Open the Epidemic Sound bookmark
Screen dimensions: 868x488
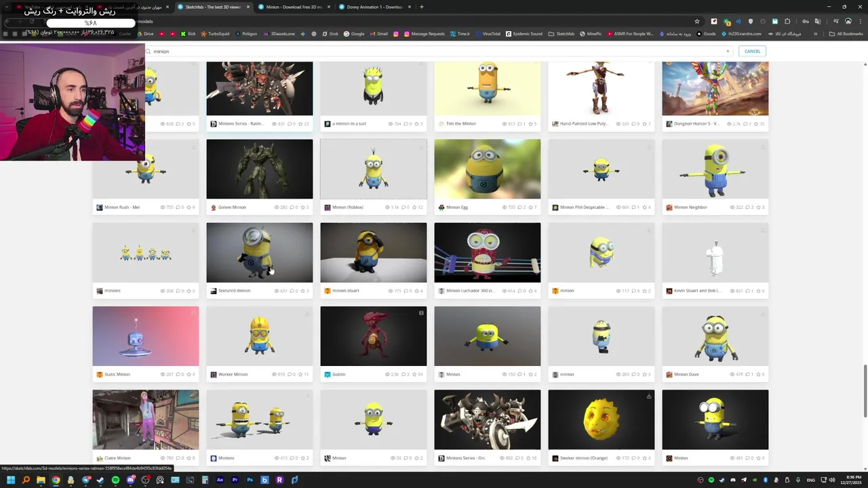pyautogui.click(x=524, y=34)
